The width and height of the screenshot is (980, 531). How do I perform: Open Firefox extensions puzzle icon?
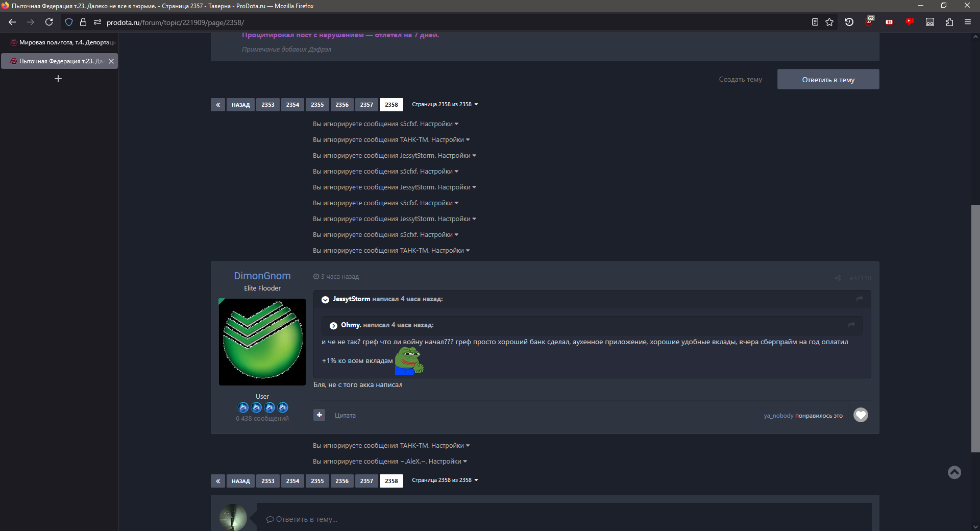(x=949, y=22)
